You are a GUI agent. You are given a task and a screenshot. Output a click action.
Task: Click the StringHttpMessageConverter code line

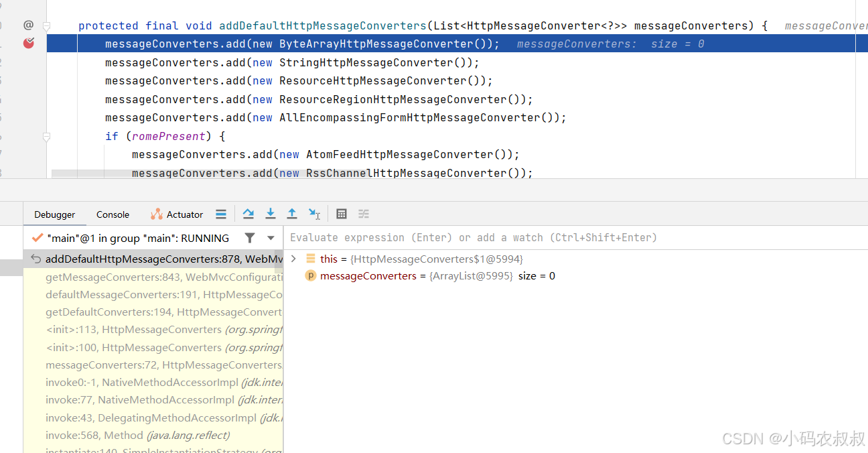click(x=292, y=62)
